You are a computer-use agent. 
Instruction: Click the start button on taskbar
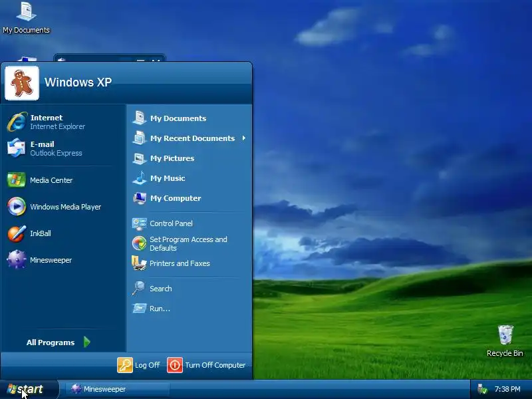click(29, 389)
